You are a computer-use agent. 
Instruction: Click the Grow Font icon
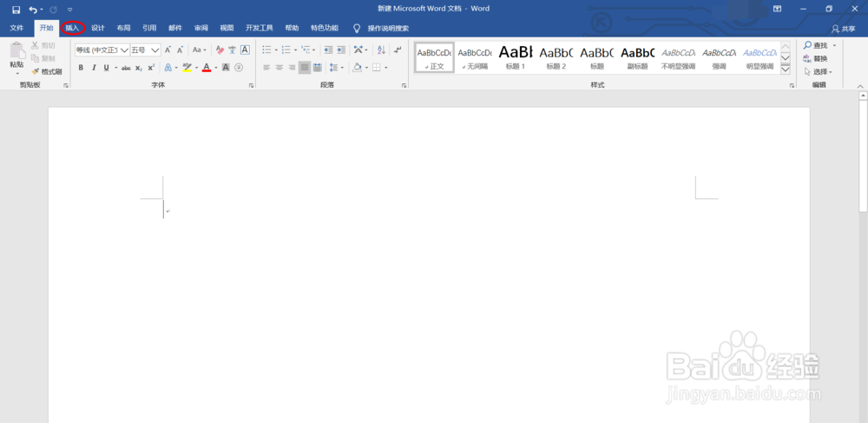pos(168,50)
